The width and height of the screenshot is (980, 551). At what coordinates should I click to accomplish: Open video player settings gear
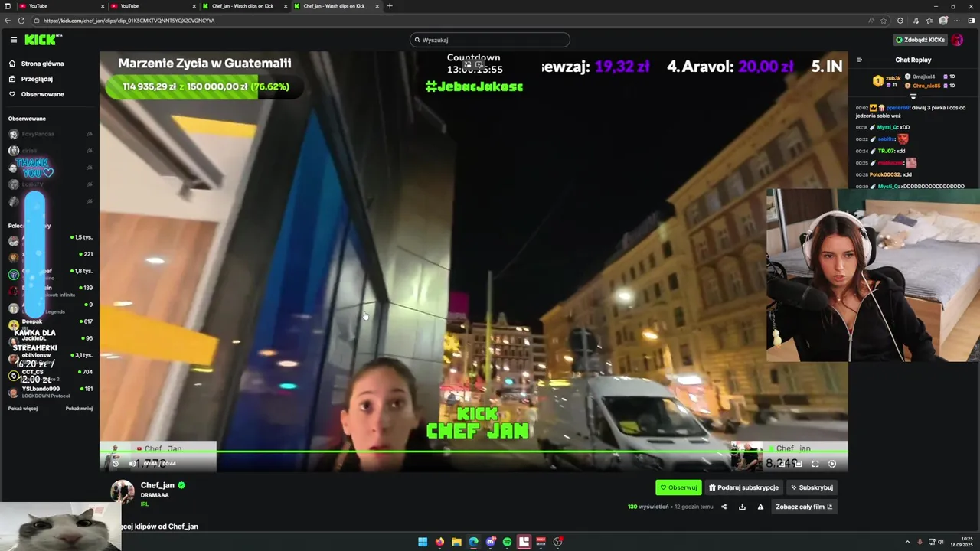pos(832,463)
